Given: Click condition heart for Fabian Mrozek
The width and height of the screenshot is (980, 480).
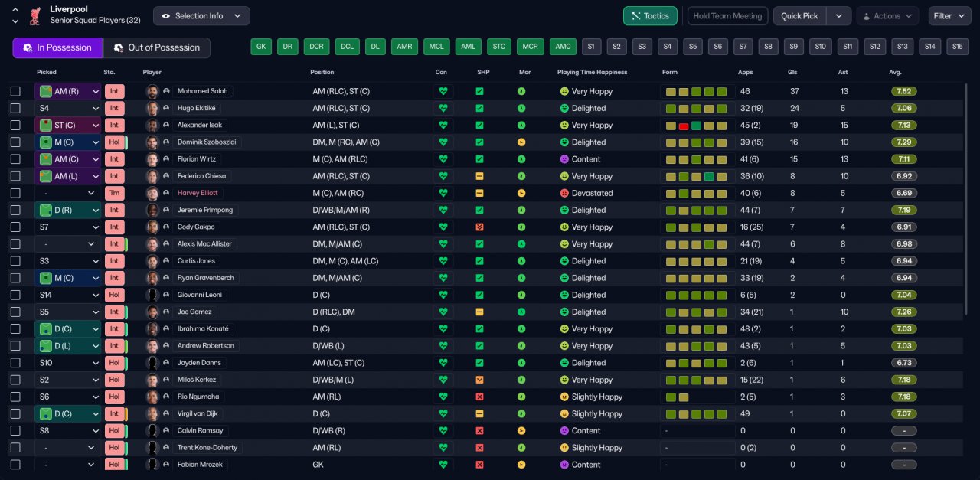Looking at the screenshot, I should pyautogui.click(x=443, y=465).
